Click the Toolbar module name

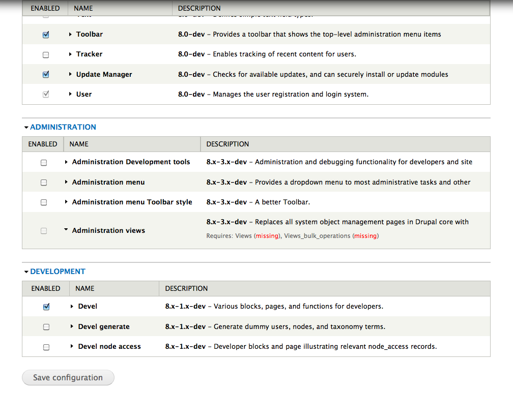(90, 34)
